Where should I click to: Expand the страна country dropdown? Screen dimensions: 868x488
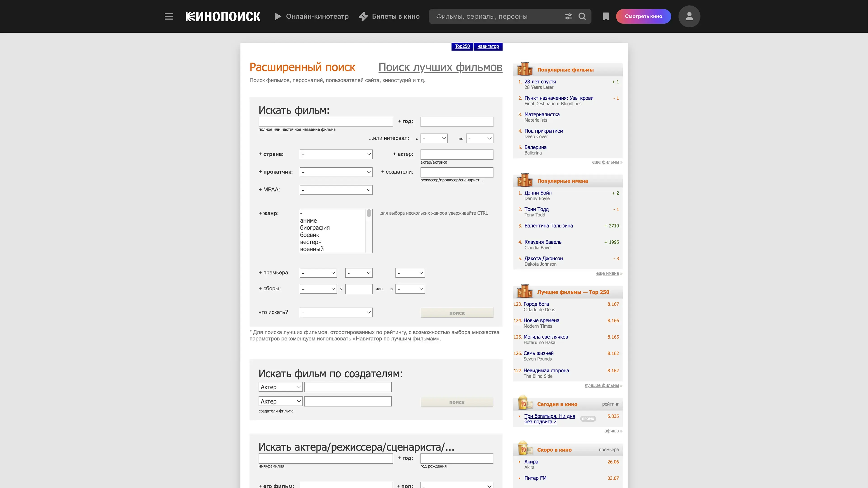336,154
